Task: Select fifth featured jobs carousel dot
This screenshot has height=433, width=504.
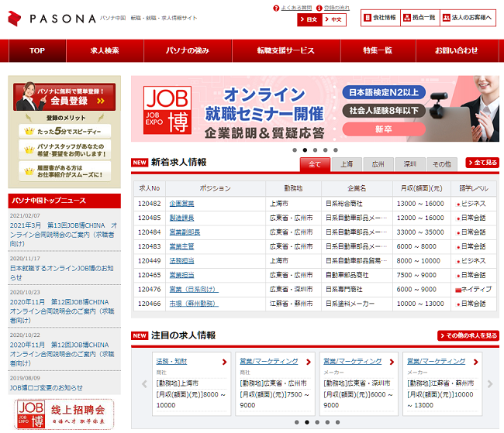Action: tap(337, 422)
